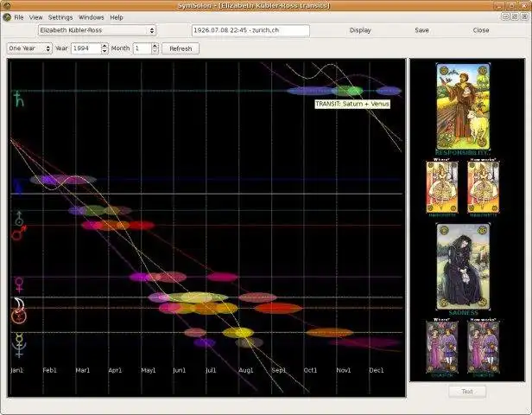Image resolution: width=532 pixels, height=415 pixels.
Task: Click the Sun symbol below the Moon
Action: point(17,316)
